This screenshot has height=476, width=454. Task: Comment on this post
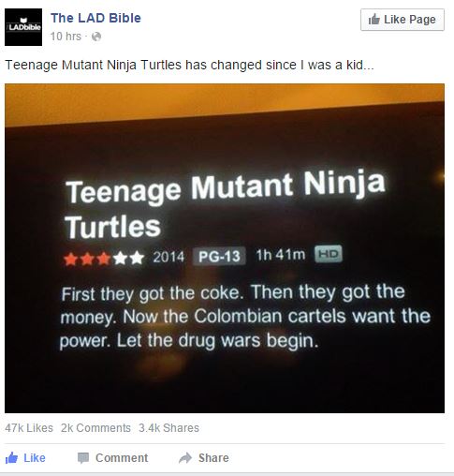coord(112,458)
